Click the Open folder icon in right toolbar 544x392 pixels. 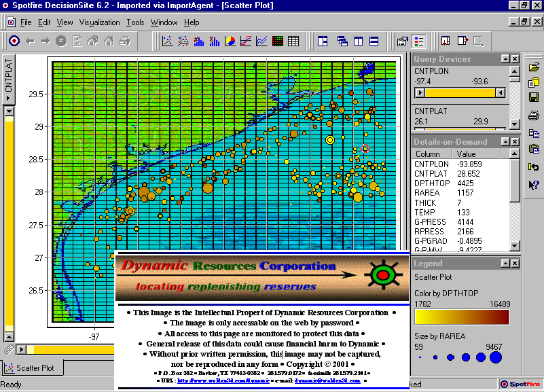(534, 67)
